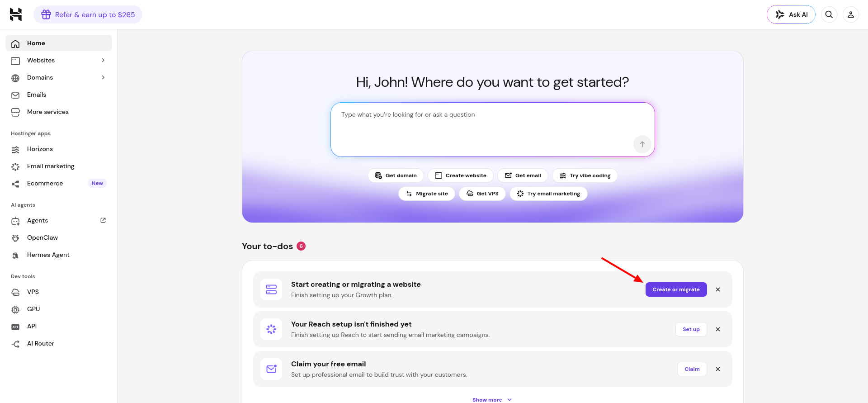This screenshot has width=868, height=403.
Task: Expand the Websites chevron
Action: 103,60
